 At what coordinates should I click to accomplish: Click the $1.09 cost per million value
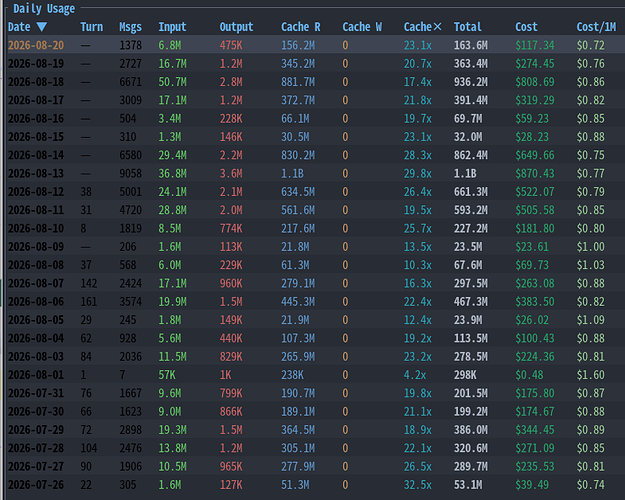click(590, 320)
